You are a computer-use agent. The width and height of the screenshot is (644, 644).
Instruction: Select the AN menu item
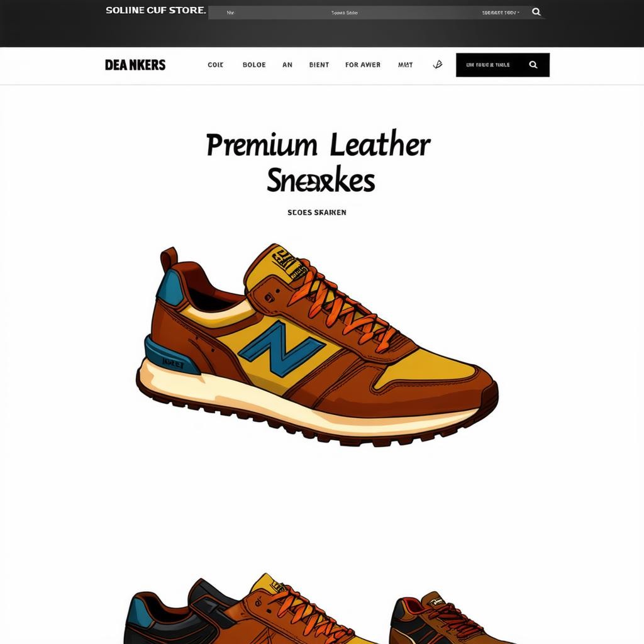287,65
